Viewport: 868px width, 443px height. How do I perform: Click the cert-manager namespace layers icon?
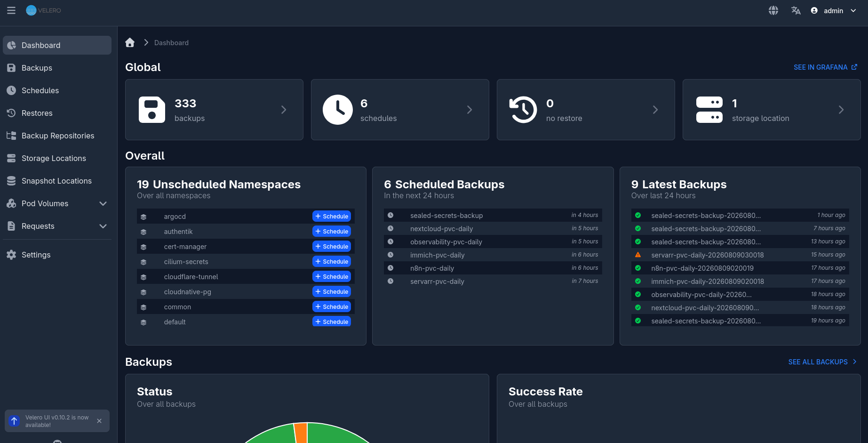pos(143,247)
